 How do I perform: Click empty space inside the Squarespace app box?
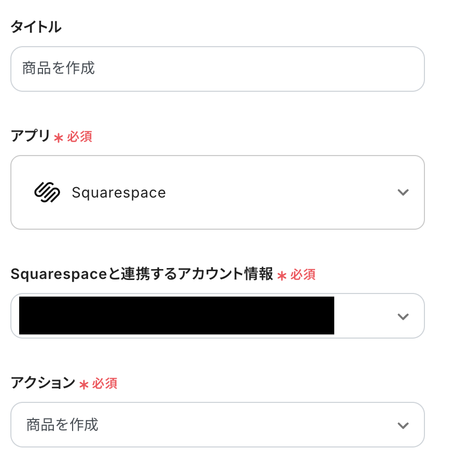click(x=280, y=192)
